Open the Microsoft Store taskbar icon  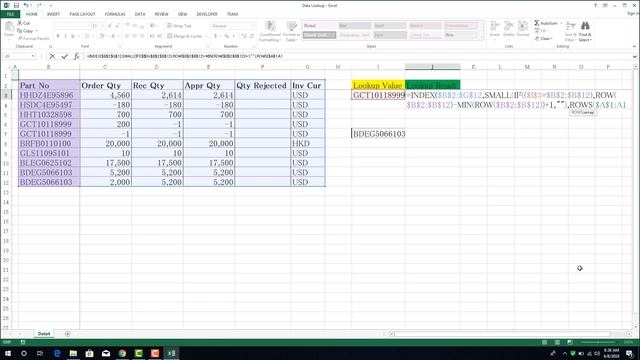click(89, 353)
